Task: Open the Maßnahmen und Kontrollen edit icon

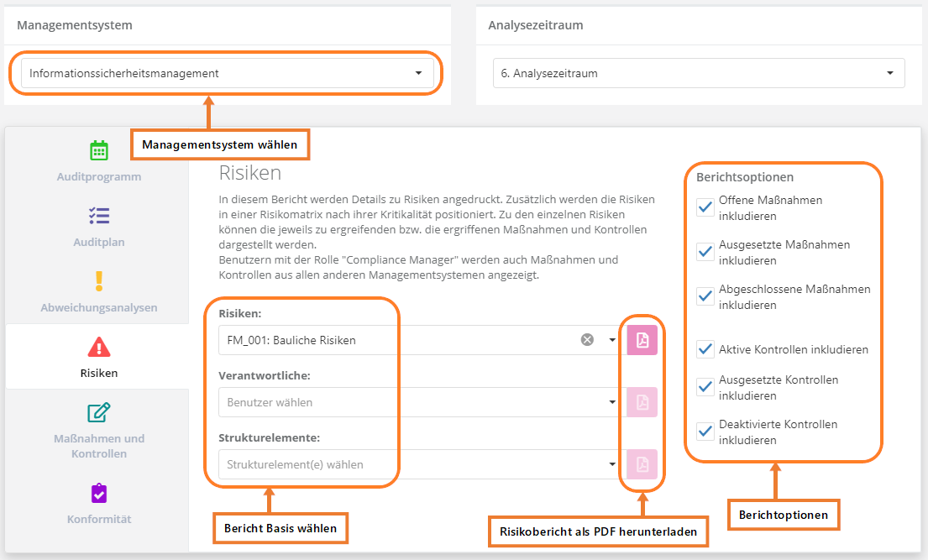Action: [99, 413]
